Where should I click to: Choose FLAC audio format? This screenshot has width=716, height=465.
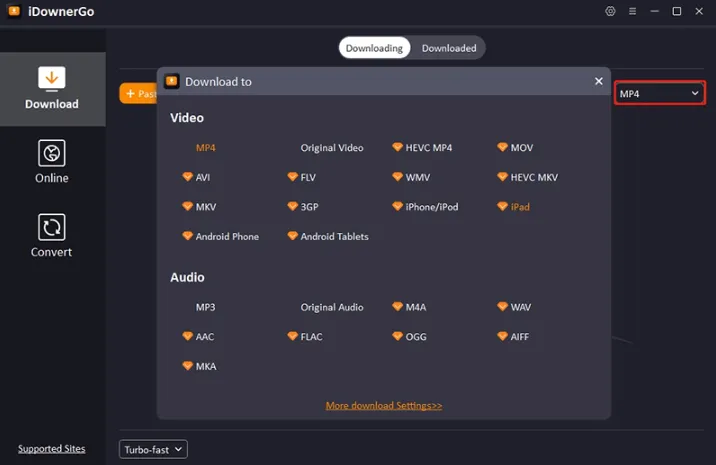pyautogui.click(x=305, y=337)
